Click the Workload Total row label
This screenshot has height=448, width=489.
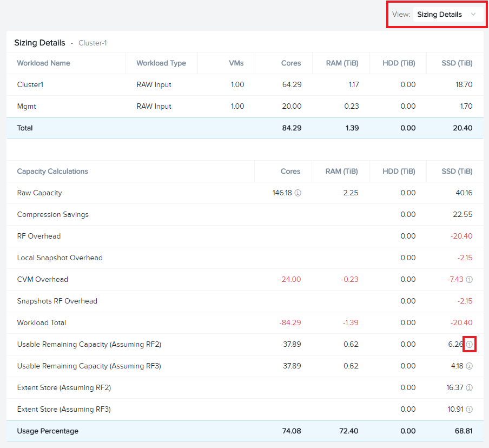pos(42,322)
